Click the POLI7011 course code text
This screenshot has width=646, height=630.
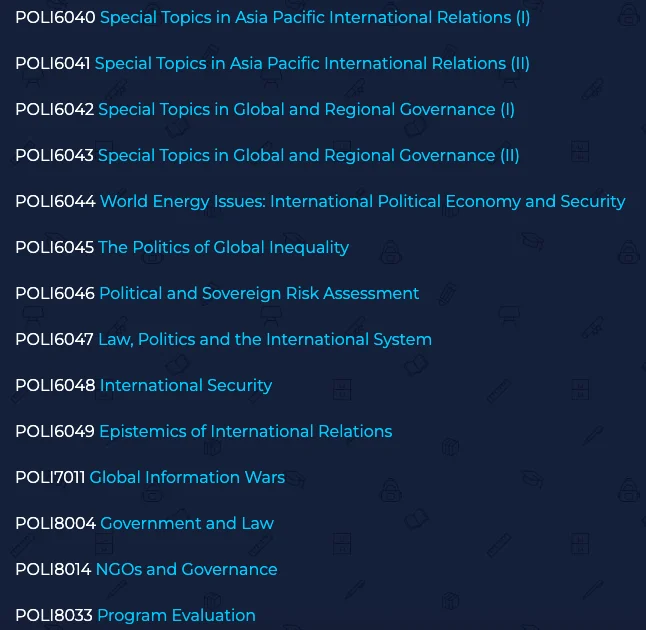[x=50, y=478]
